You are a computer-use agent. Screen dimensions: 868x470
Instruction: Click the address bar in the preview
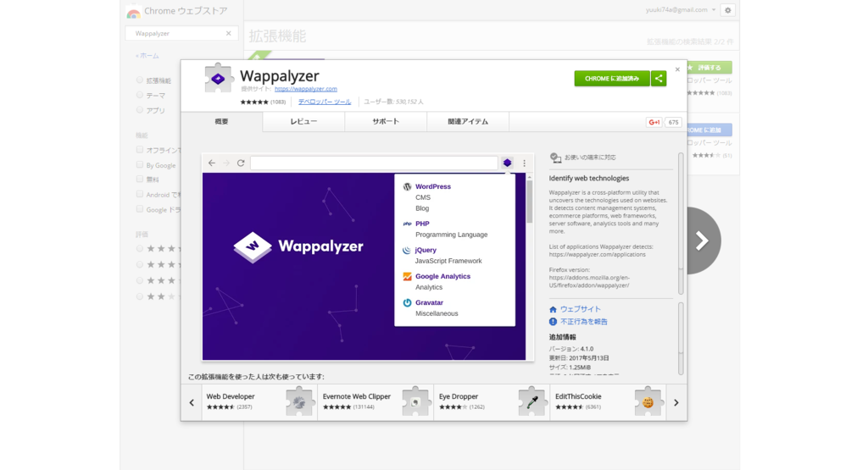point(374,163)
